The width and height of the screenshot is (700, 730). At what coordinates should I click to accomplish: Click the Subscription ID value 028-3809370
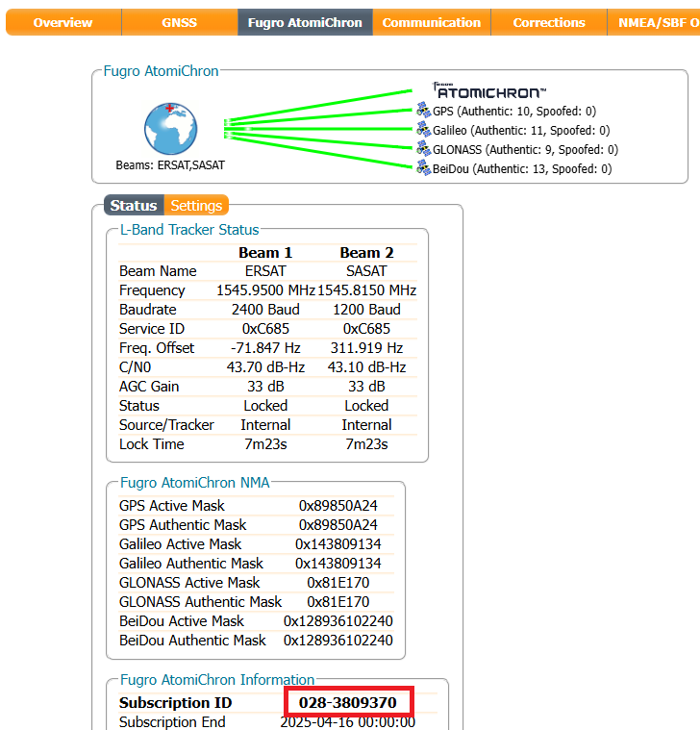tap(348, 702)
